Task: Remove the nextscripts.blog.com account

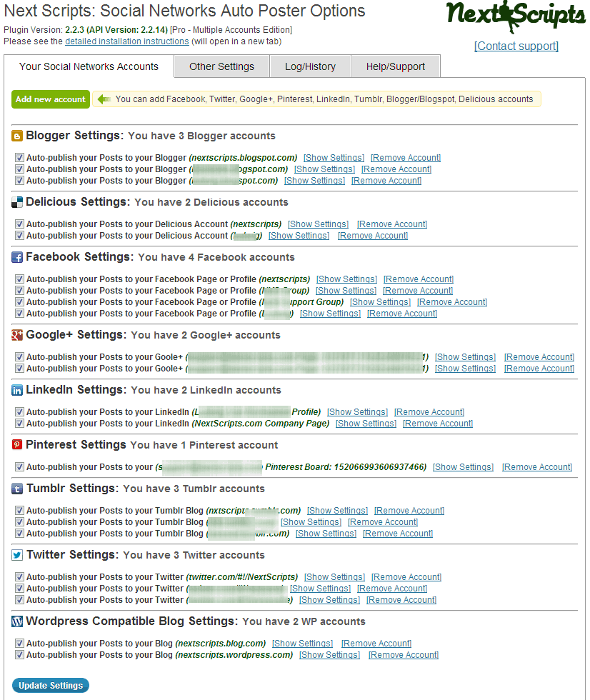Action: (376, 644)
